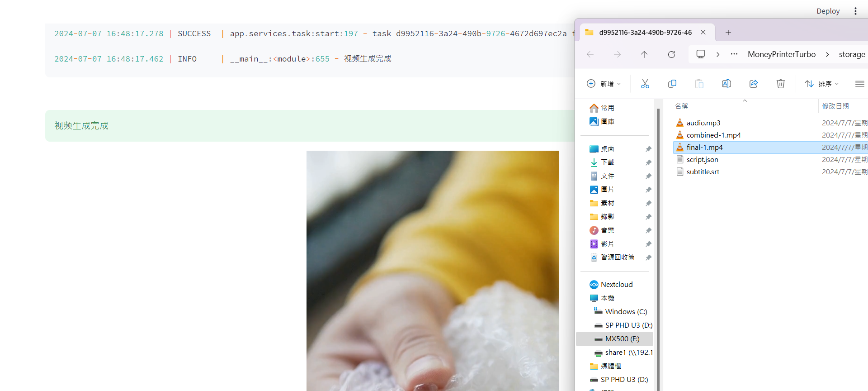This screenshot has width=868, height=391.
Task: Click pin icon next to 桌面
Action: click(x=648, y=149)
